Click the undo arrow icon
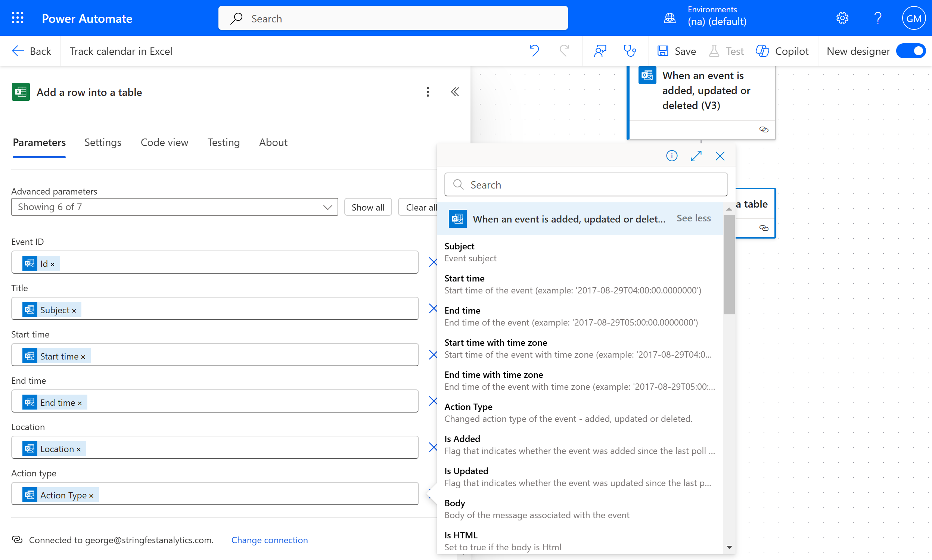932x560 pixels. [x=534, y=50]
